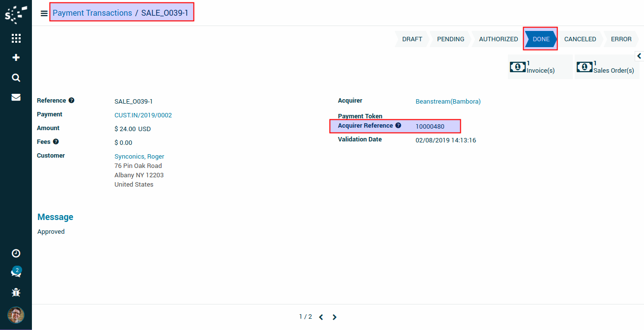Toggle the hamburger menu button
The height and width of the screenshot is (330, 644).
pyautogui.click(x=44, y=13)
